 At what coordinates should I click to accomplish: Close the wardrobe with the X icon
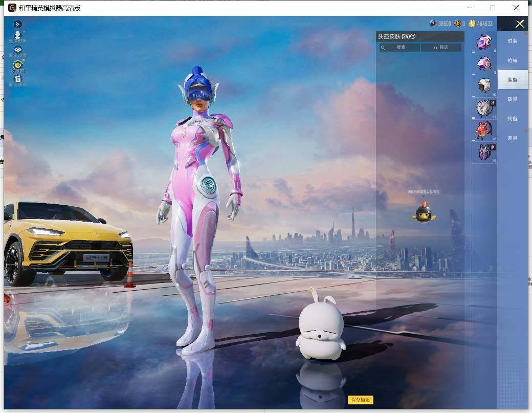coord(519,24)
